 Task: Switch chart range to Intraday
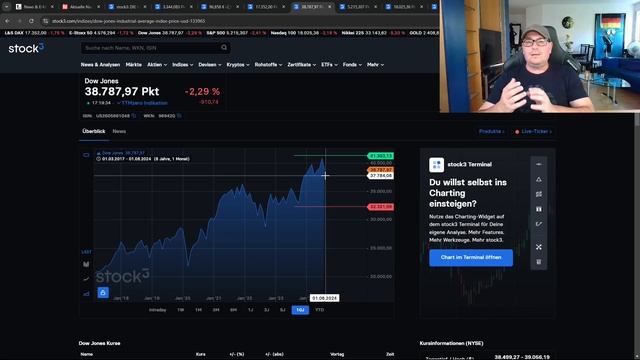pyautogui.click(x=157, y=310)
